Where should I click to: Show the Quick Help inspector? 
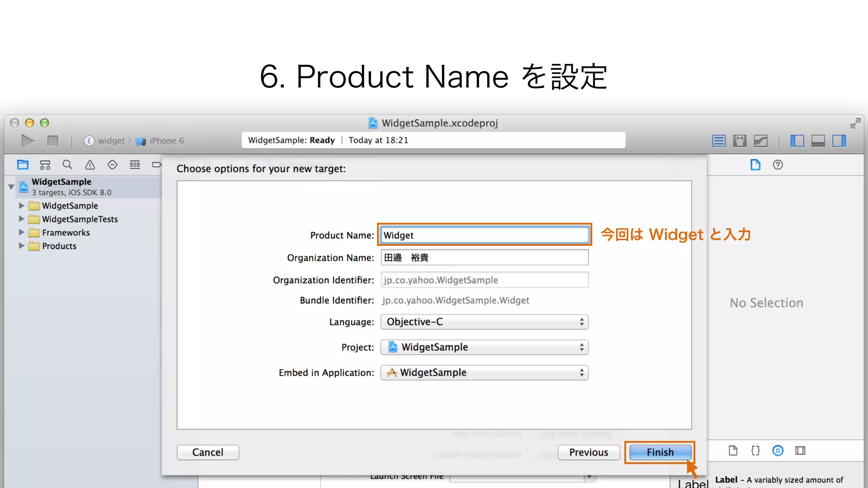pyautogui.click(x=778, y=165)
